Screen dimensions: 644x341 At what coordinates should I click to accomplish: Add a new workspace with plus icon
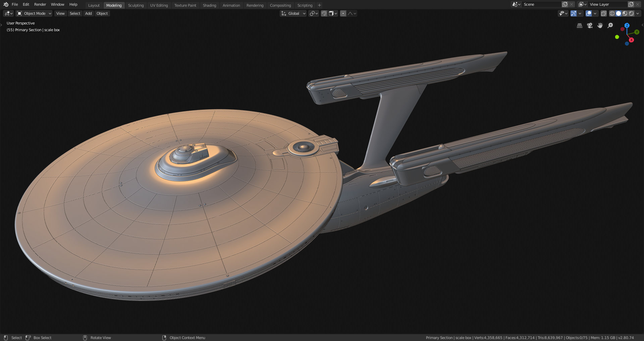[319, 5]
